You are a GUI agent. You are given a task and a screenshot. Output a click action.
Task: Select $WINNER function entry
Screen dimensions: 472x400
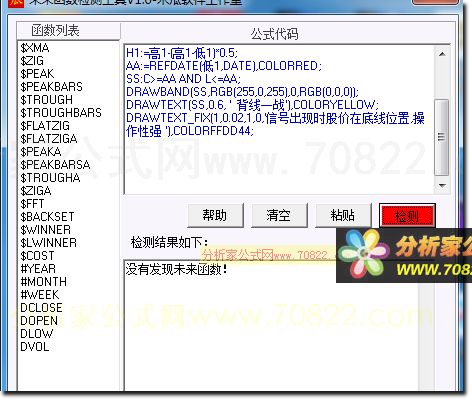click(x=46, y=230)
